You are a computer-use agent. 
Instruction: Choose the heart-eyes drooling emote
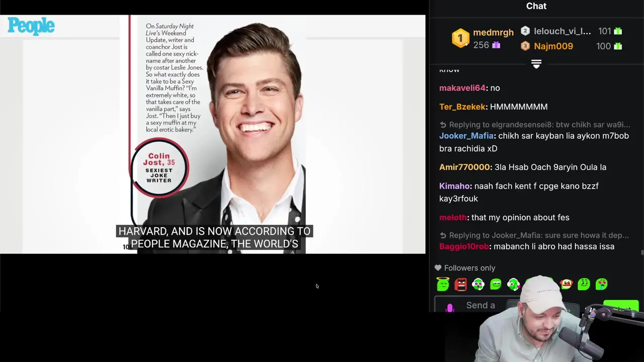pos(601,285)
